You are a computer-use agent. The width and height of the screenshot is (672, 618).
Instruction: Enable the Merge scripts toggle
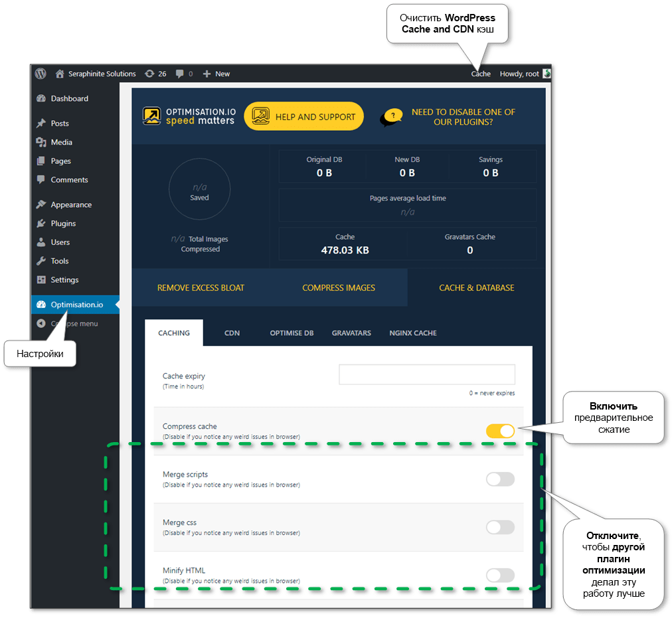pyautogui.click(x=500, y=479)
